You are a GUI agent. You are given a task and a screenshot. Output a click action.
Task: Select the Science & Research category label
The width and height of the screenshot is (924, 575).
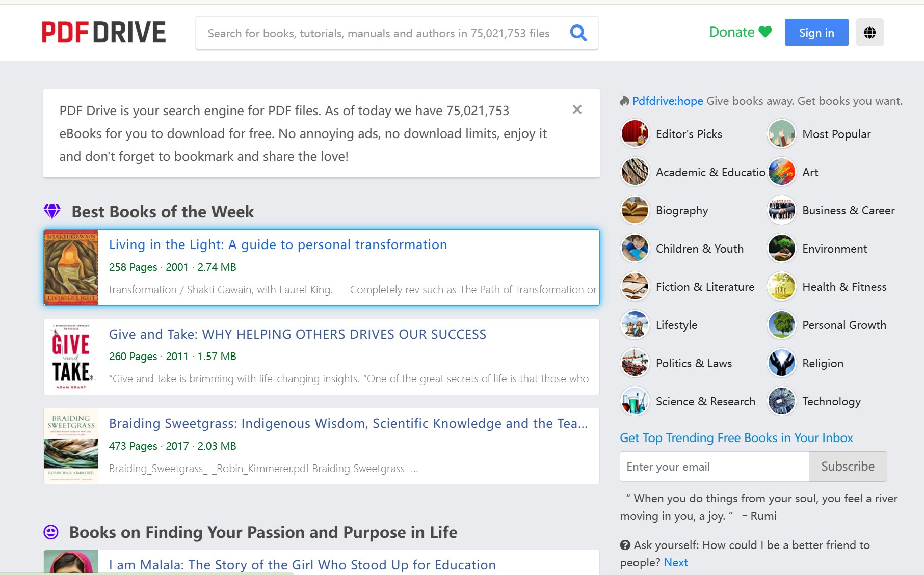coord(705,401)
